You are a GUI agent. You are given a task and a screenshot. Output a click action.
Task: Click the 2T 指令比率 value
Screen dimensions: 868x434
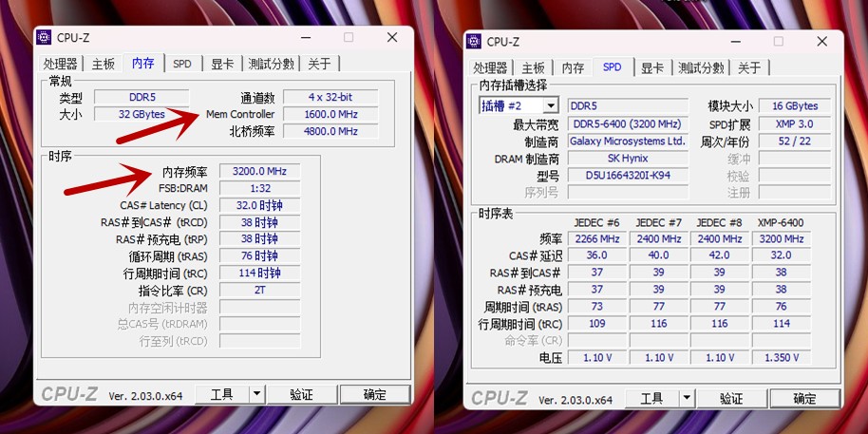259,290
